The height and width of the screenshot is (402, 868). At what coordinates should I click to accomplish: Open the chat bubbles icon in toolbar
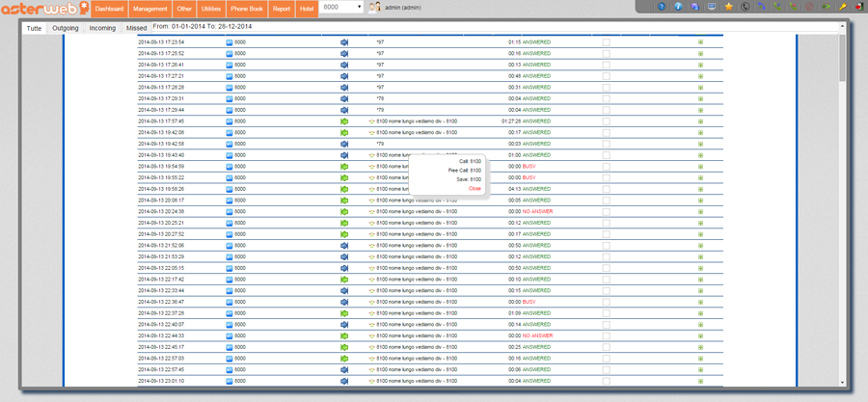(694, 7)
